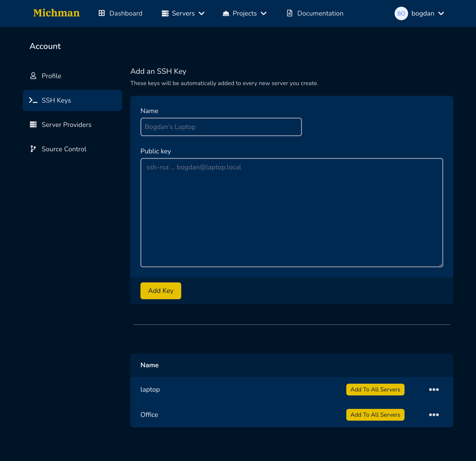
Task: Click the Server Providers icon in sidebar
Action: 33,125
